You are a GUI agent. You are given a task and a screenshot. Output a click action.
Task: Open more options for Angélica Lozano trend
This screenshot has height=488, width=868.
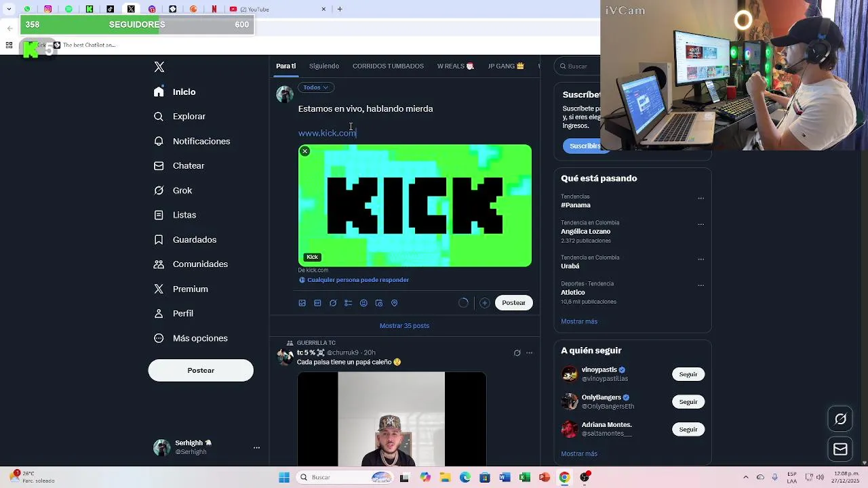[x=701, y=224]
